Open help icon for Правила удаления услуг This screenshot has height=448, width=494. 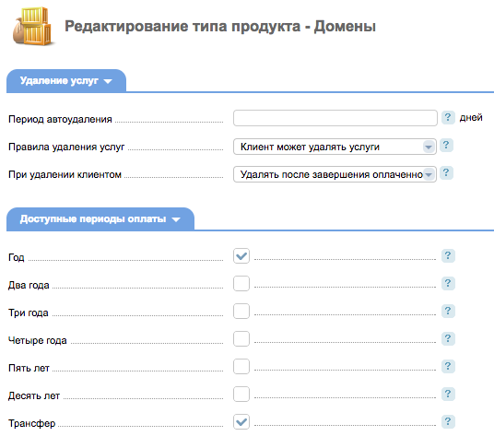point(446,146)
